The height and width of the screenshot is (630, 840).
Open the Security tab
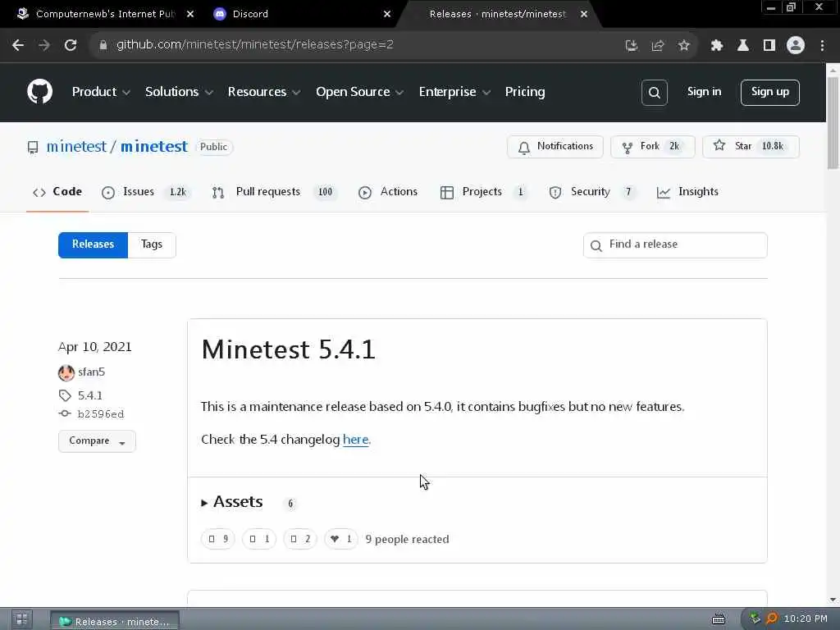click(x=592, y=192)
